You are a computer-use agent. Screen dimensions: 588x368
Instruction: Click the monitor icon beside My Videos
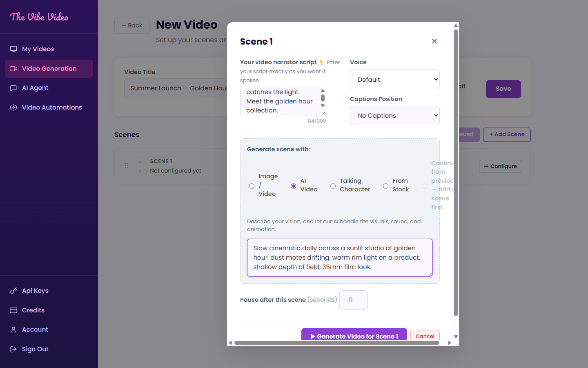[13, 49]
